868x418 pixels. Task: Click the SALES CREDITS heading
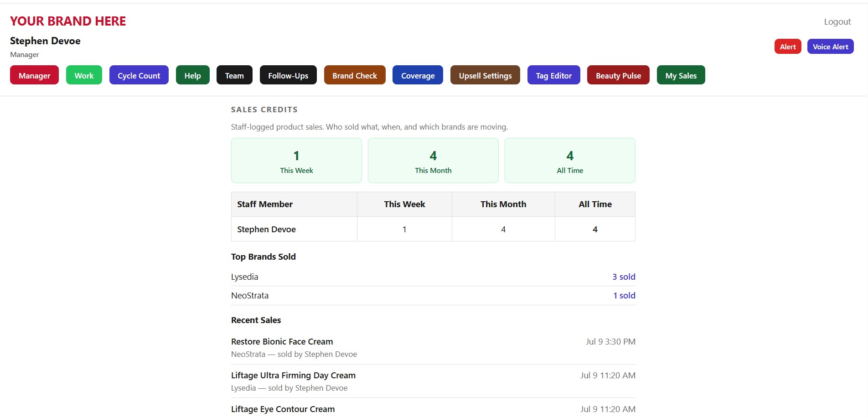[x=264, y=110]
